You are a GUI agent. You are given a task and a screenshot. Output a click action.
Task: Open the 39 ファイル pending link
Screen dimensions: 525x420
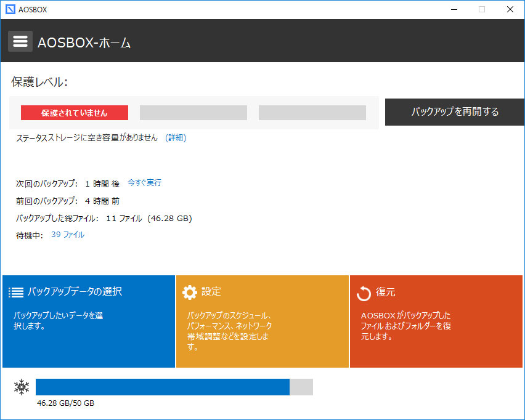pyautogui.click(x=68, y=235)
